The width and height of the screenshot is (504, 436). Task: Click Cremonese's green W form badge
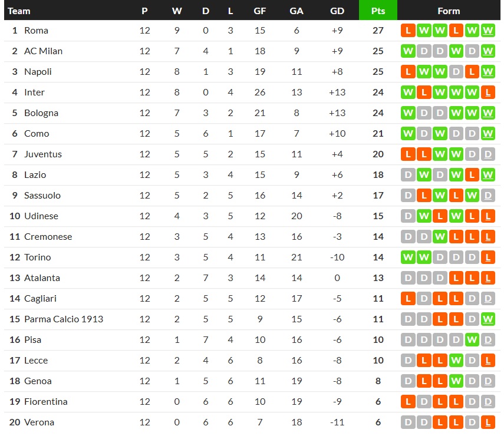pos(440,237)
